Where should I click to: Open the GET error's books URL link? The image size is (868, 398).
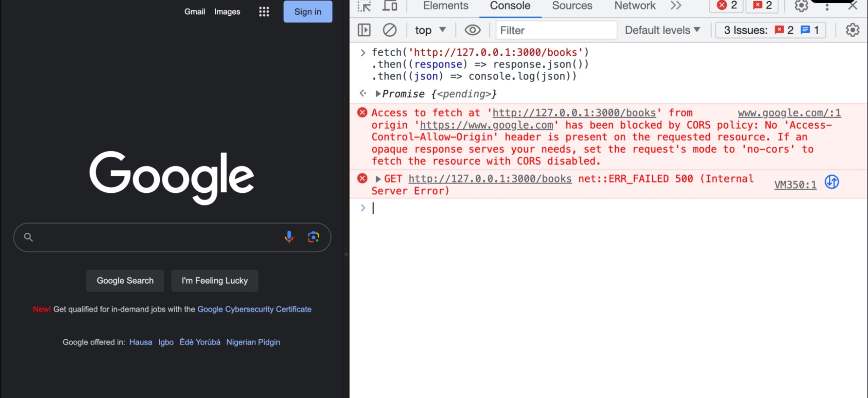pyautogui.click(x=490, y=178)
